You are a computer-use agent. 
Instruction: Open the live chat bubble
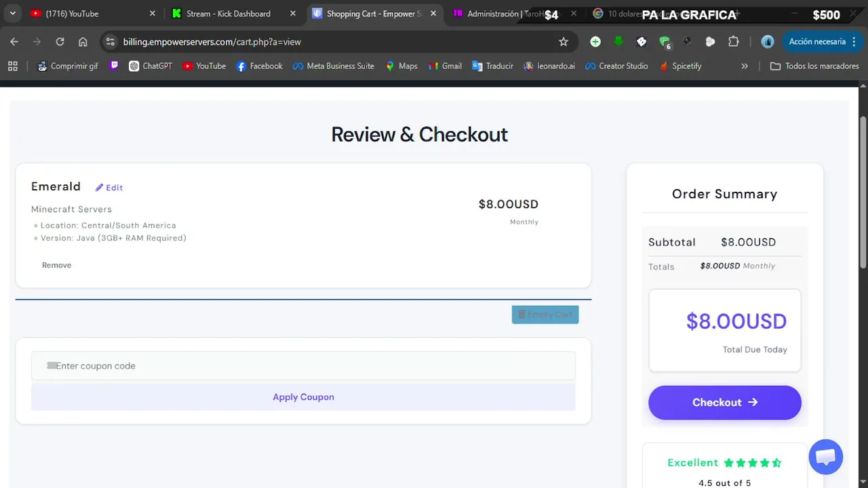[x=825, y=456]
